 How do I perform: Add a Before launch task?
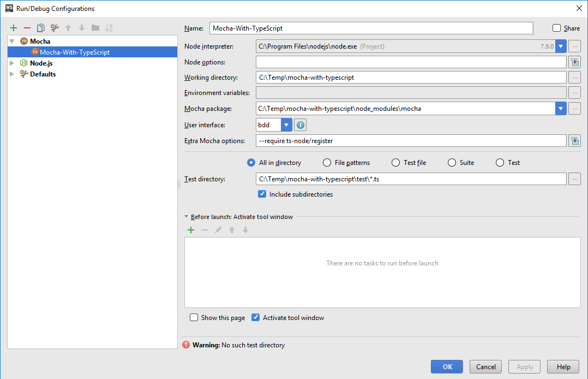[x=191, y=230]
